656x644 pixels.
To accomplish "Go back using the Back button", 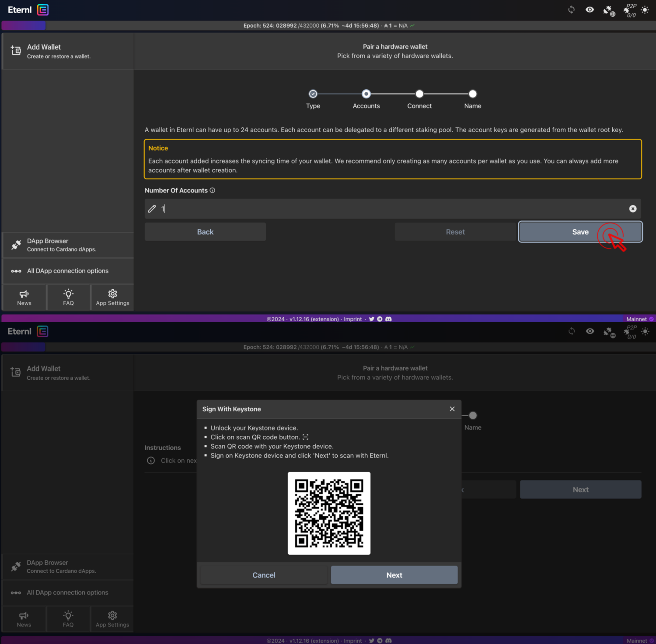I will pos(205,232).
